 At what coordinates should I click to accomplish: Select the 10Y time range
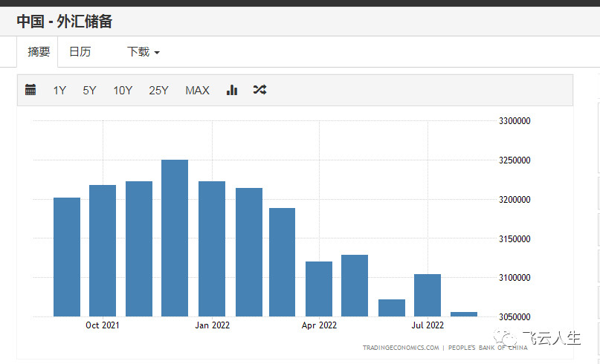pos(123,91)
